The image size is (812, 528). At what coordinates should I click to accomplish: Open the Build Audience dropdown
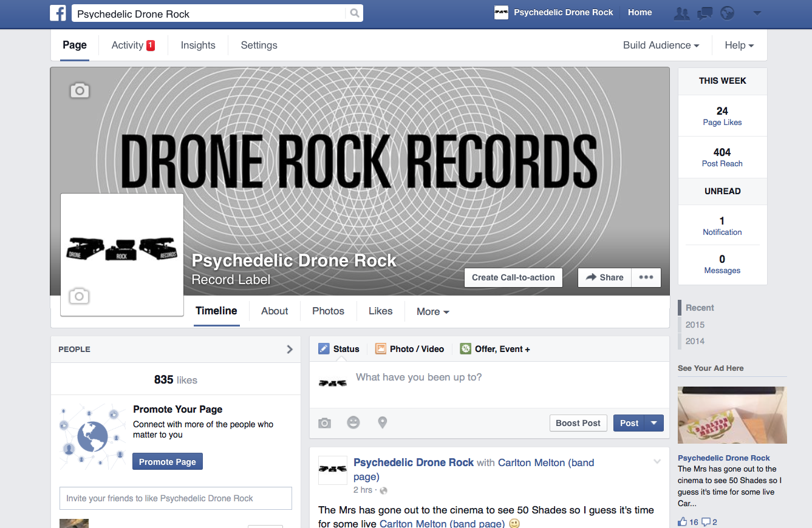pyautogui.click(x=661, y=46)
